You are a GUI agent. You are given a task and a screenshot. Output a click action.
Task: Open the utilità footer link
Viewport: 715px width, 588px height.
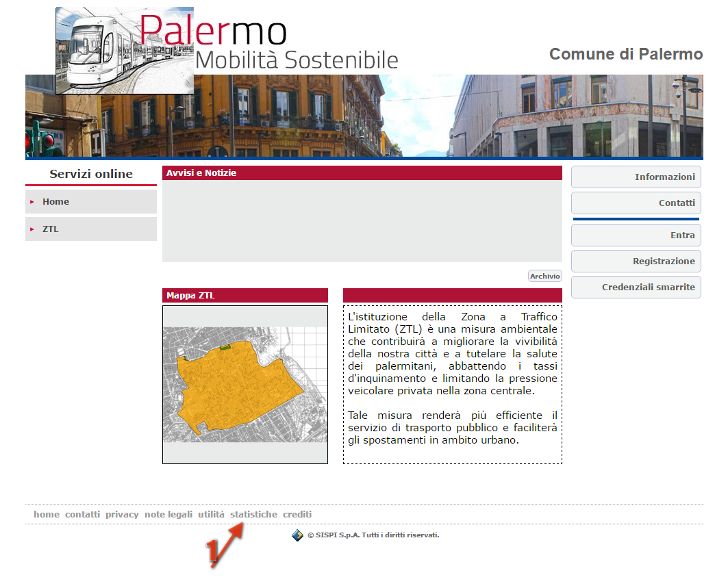(x=211, y=514)
